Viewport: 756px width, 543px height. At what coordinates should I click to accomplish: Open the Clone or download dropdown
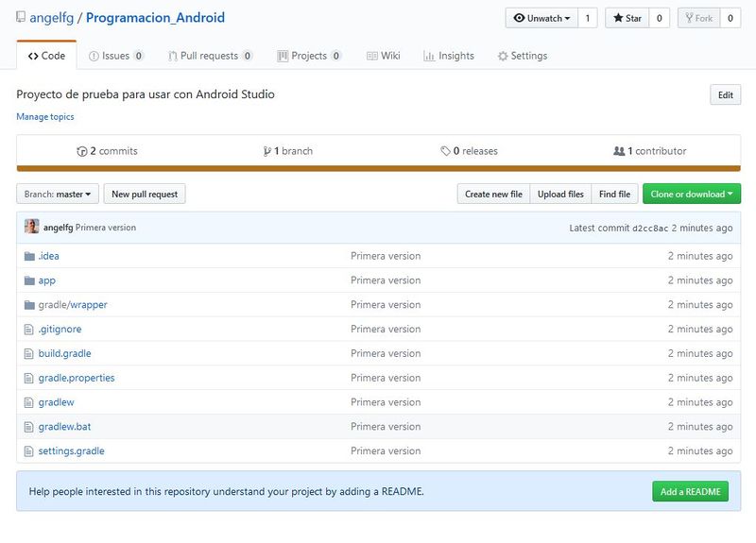tap(692, 194)
